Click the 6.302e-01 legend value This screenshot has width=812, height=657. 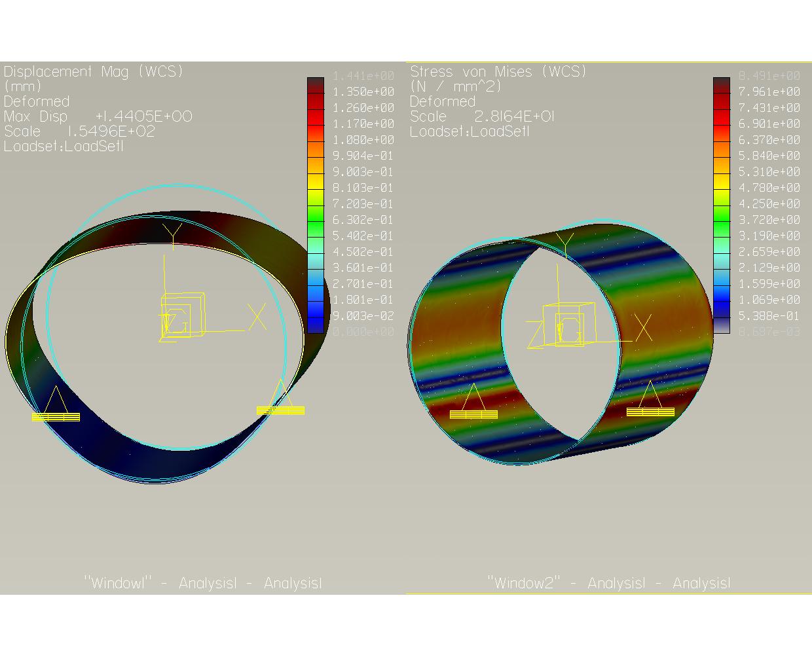tap(363, 220)
